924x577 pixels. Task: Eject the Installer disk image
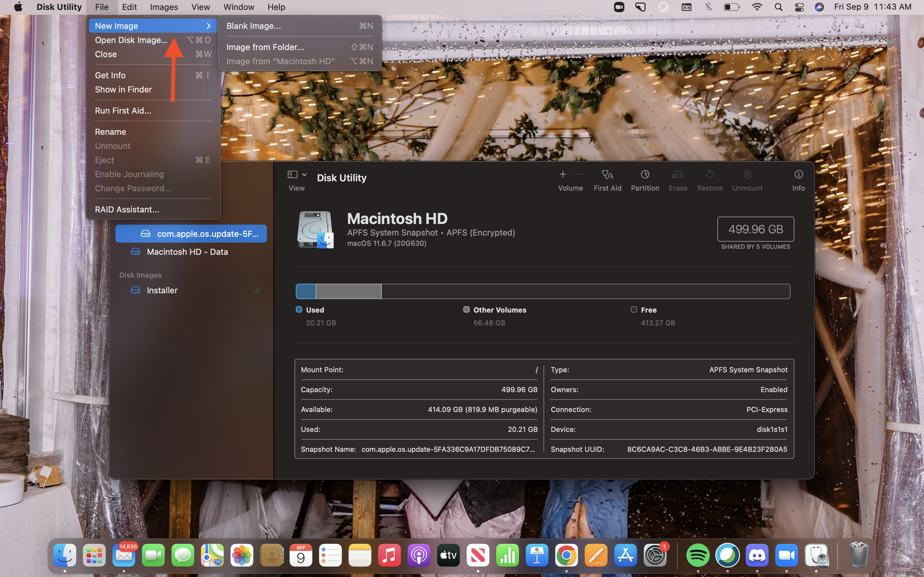[257, 290]
